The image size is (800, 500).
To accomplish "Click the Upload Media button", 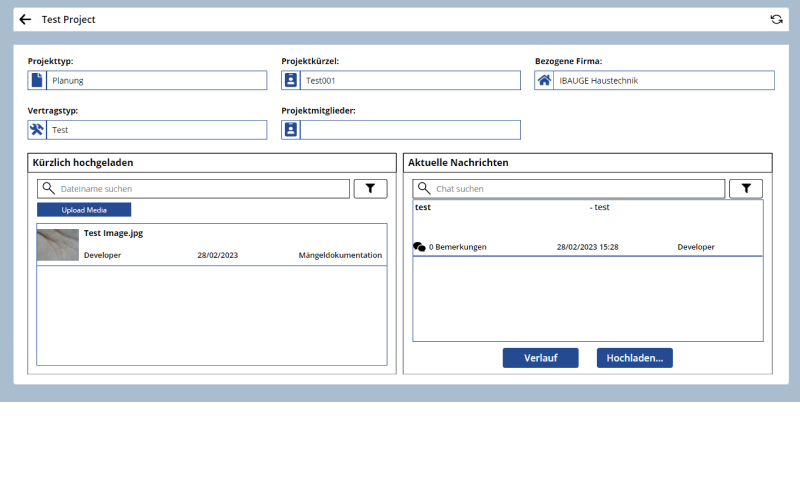I will coord(84,210).
